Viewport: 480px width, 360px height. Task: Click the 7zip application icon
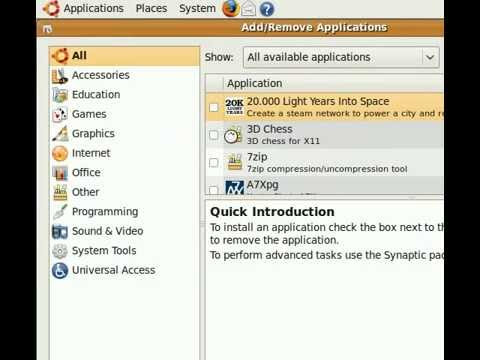pyautogui.click(x=235, y=162)
